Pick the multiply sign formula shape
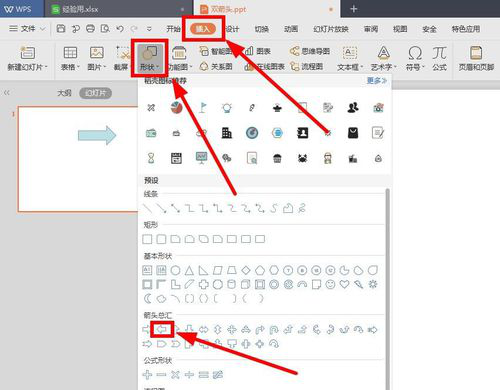The image size is (500, 390). (x=175, y=375)
